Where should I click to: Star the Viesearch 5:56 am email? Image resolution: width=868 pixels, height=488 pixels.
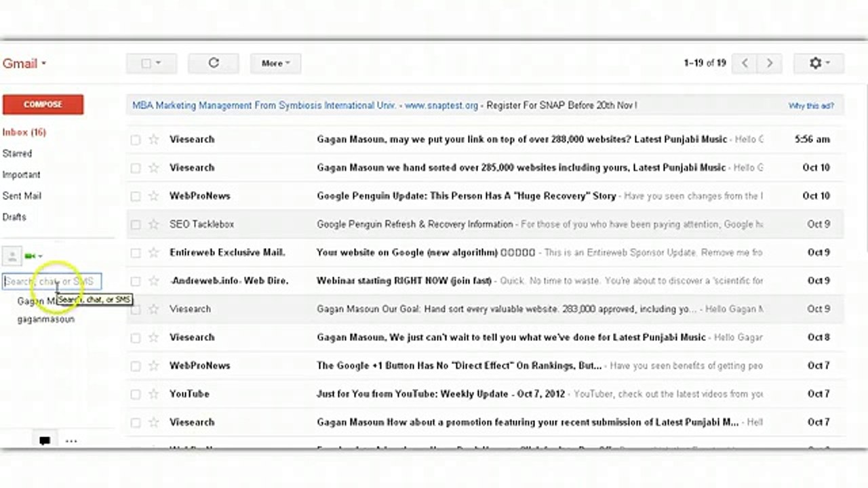click(x=154, y=140)
